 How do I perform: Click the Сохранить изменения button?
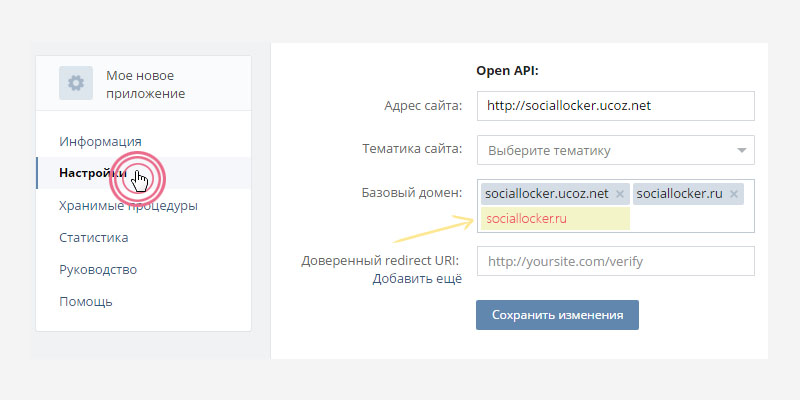click(x=557, y=314)
